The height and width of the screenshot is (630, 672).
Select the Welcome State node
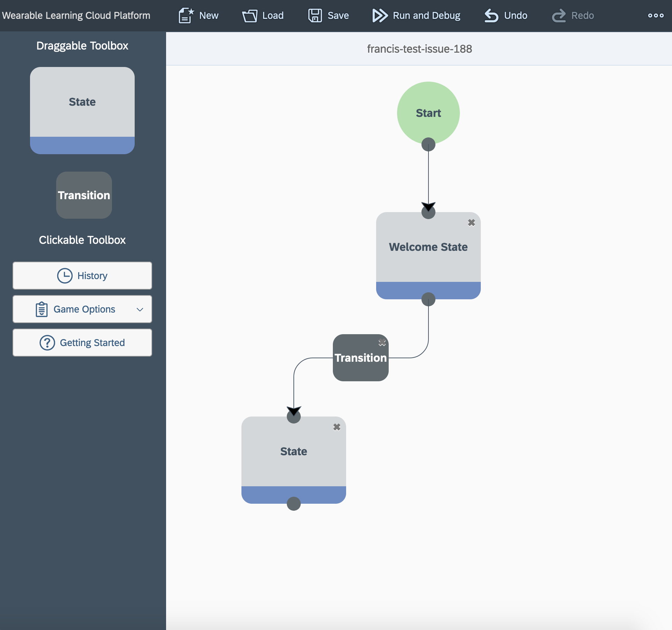pos(428,247)
